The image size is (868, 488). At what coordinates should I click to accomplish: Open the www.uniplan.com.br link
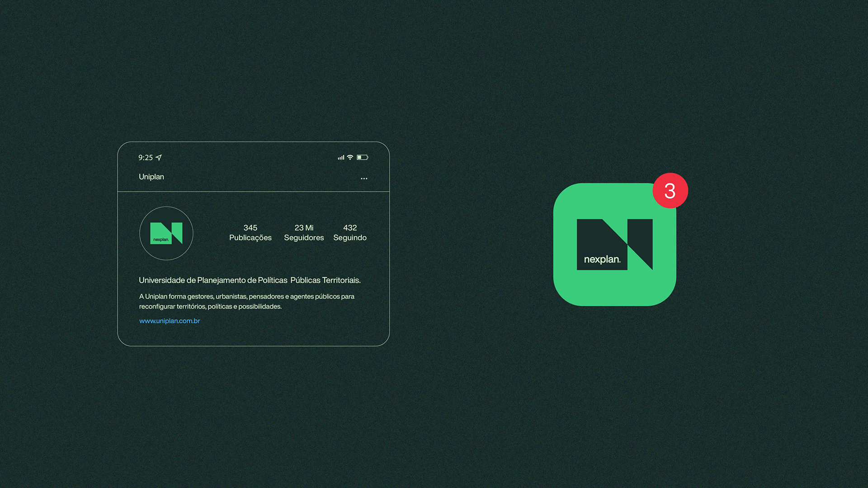170,321
